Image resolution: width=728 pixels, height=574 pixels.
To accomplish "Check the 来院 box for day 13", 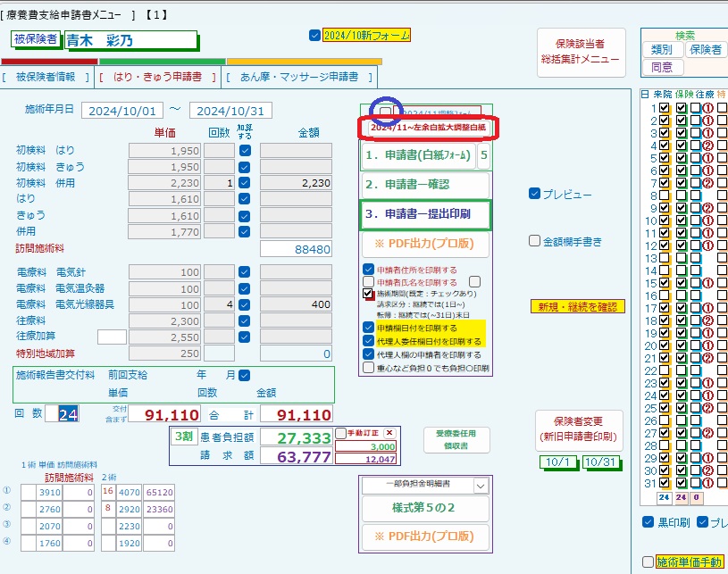I will [x=665, y=258].
